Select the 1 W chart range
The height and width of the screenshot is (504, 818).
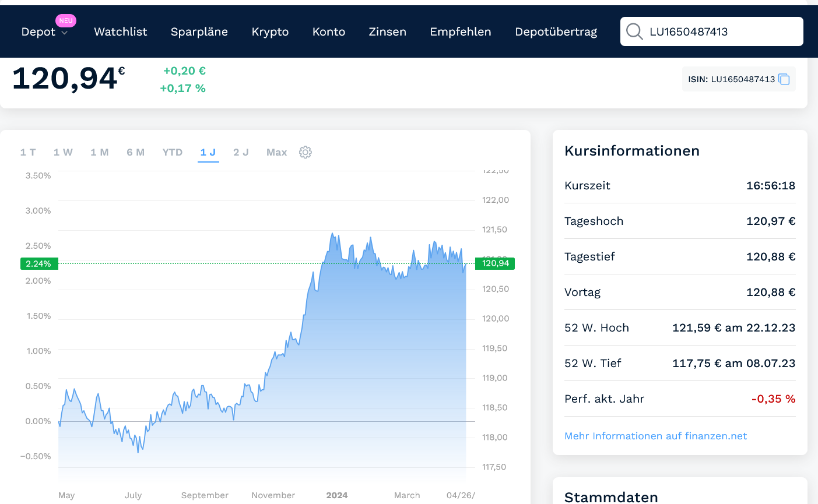pos(63,152)
